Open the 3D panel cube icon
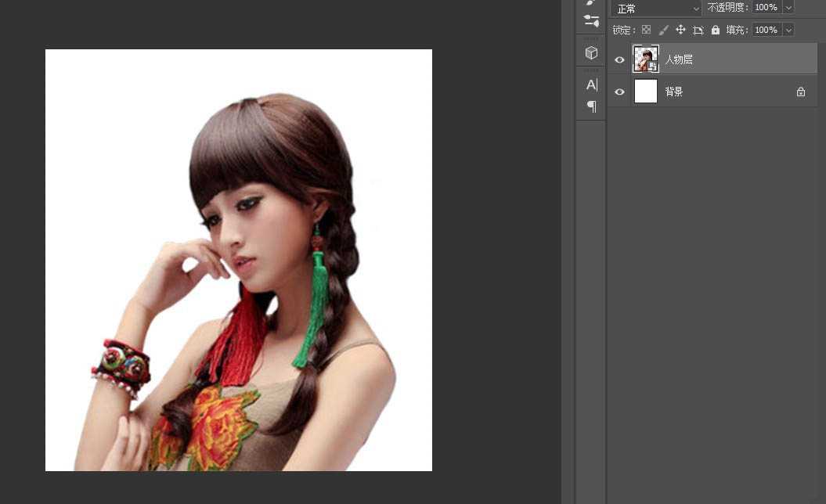Image resolution: width=826 pixels, height=504 pixels. point(591,53)
